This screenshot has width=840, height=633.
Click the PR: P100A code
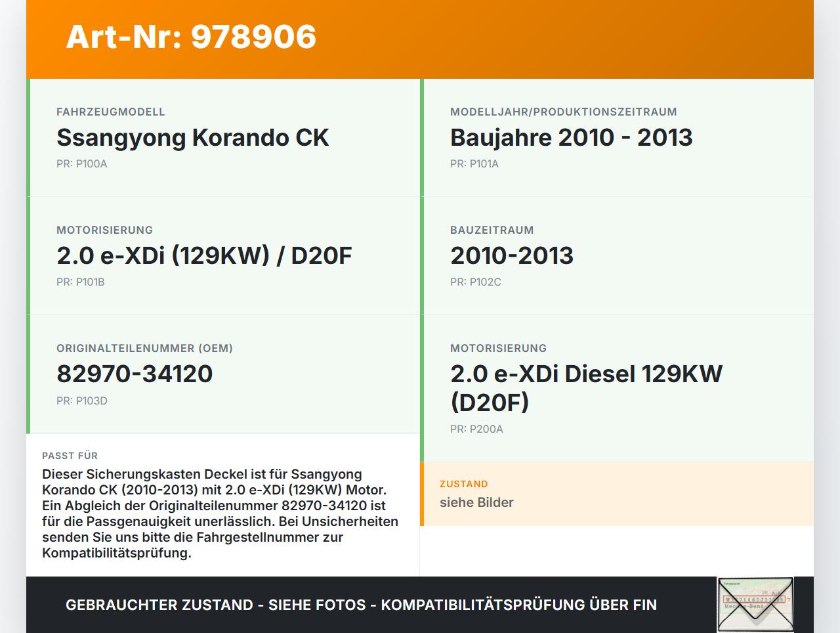81,164
